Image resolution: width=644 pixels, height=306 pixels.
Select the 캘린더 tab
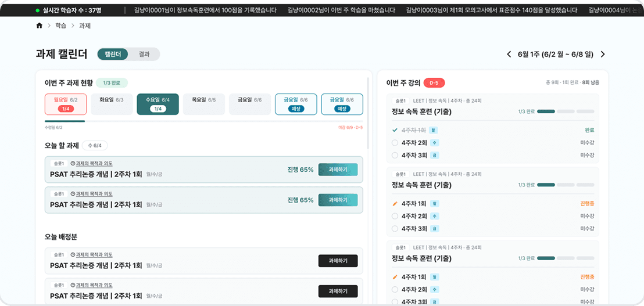[x=113, y=54]
